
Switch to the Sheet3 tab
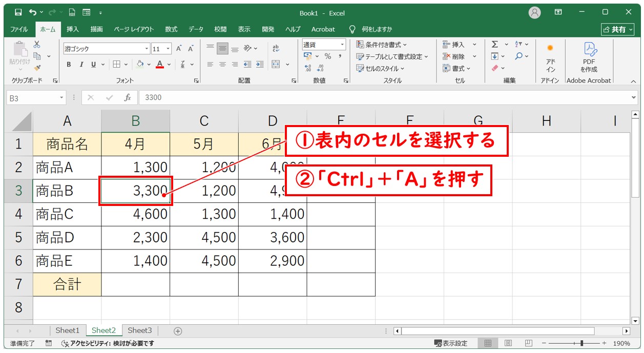140,330
